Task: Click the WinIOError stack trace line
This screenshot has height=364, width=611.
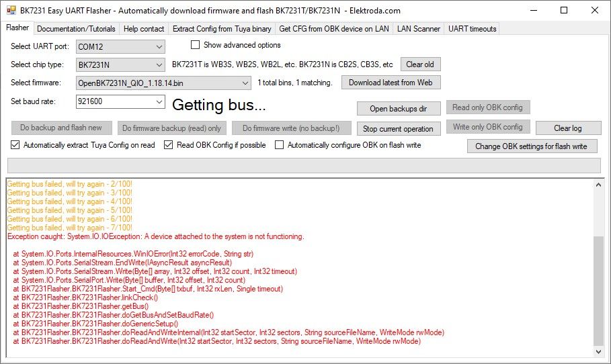Action: tap(133, 255)
